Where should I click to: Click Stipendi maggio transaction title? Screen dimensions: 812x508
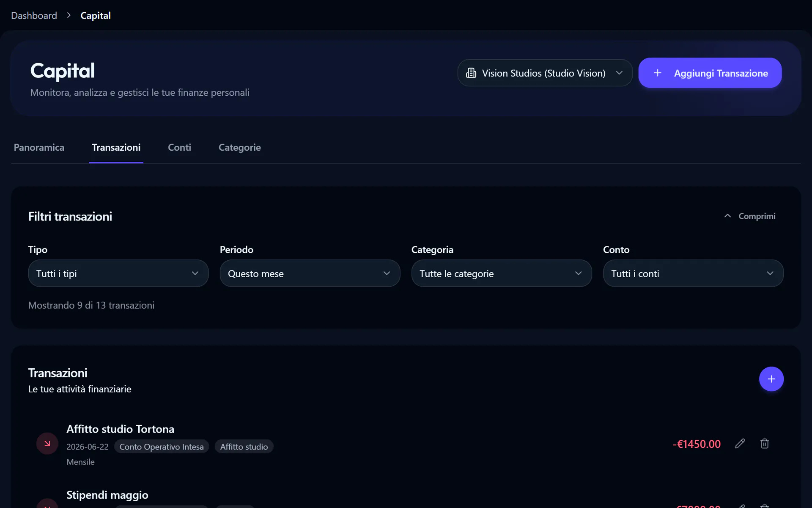(107, 495)
